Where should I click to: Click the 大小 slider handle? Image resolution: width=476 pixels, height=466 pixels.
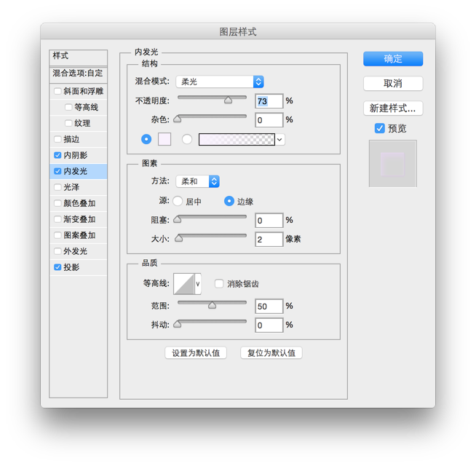pos(179,238)
